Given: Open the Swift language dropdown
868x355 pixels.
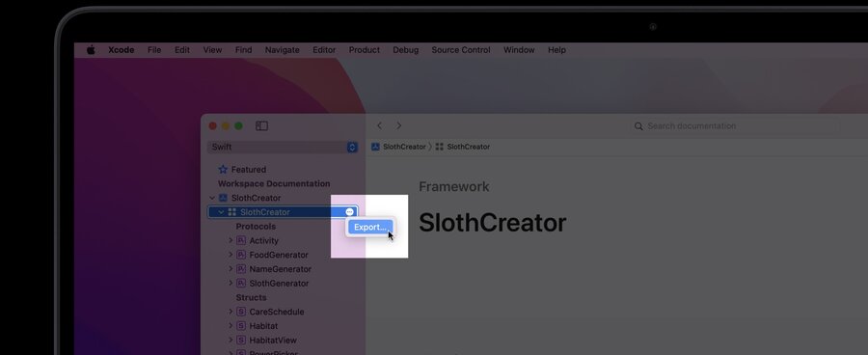Looking at the screenshot, I should (283, 148).
